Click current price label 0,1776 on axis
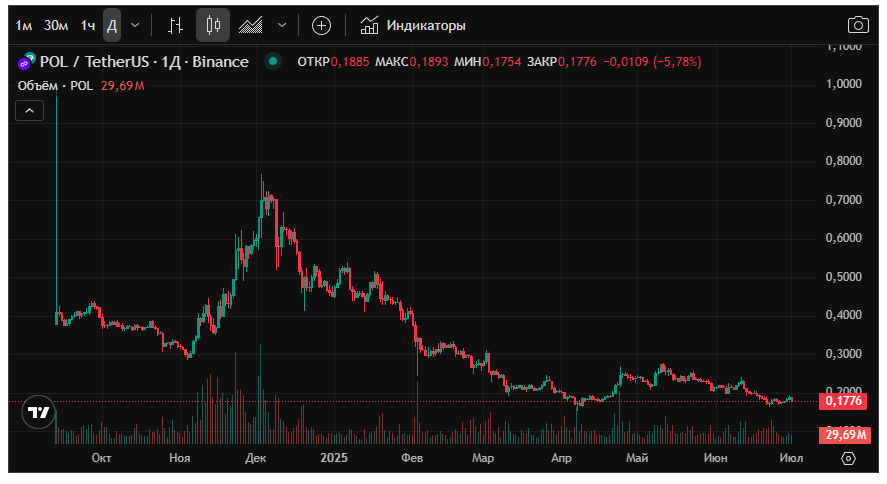The image size is (887, 484). point(843,401)
